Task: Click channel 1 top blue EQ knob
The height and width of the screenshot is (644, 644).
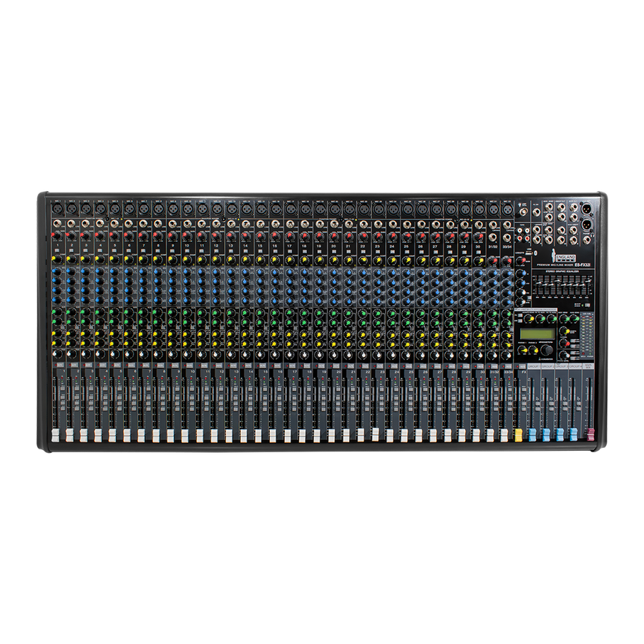Action: 57,272
